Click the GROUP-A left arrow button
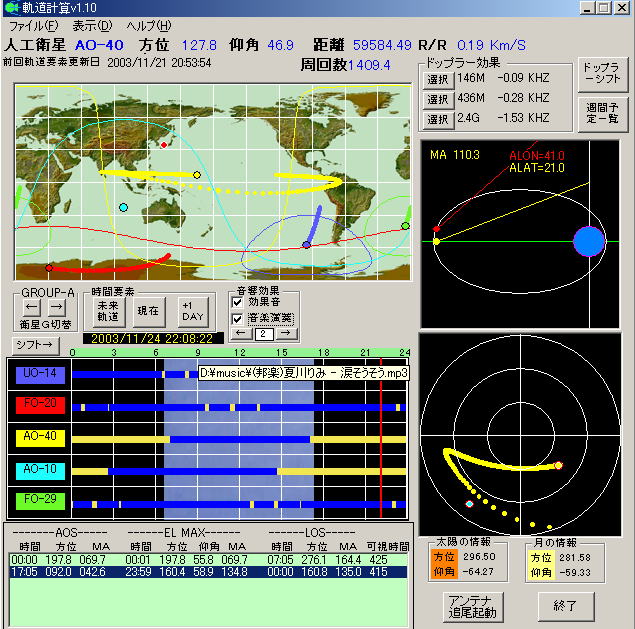 pos(31,307)
